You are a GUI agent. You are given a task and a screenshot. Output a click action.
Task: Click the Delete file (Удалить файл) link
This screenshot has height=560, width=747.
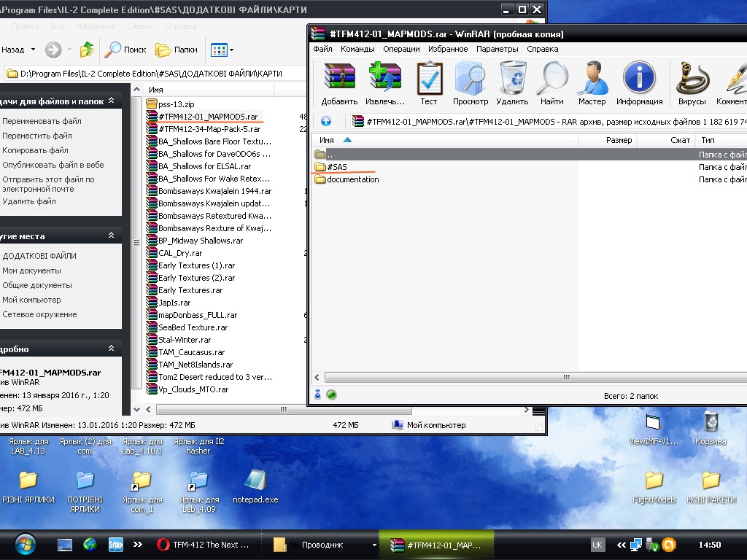pyautogui.click(x=29, y=201)
